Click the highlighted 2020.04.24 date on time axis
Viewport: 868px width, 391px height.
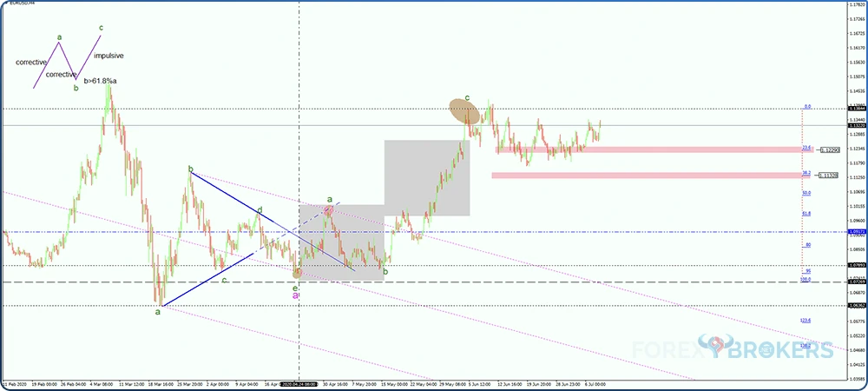(x=296, y=383)
